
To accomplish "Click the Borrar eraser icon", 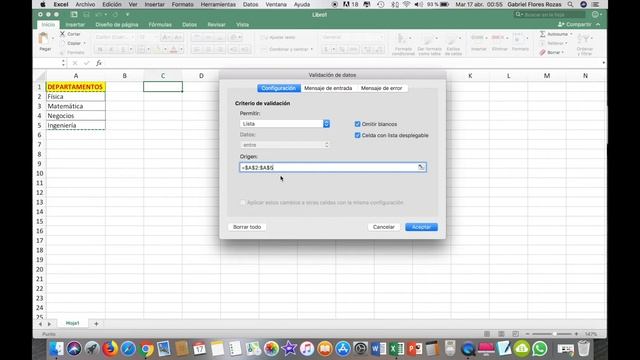I will 542,52.
